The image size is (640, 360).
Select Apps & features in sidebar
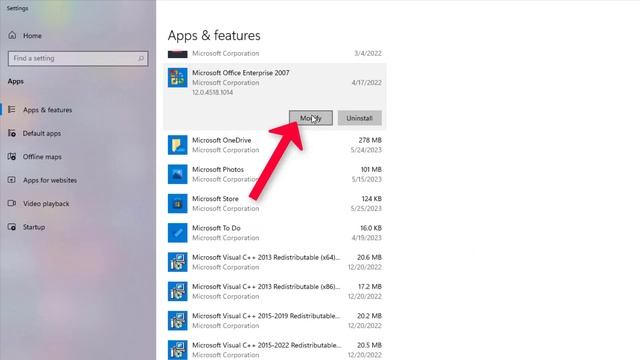[47, 110]
